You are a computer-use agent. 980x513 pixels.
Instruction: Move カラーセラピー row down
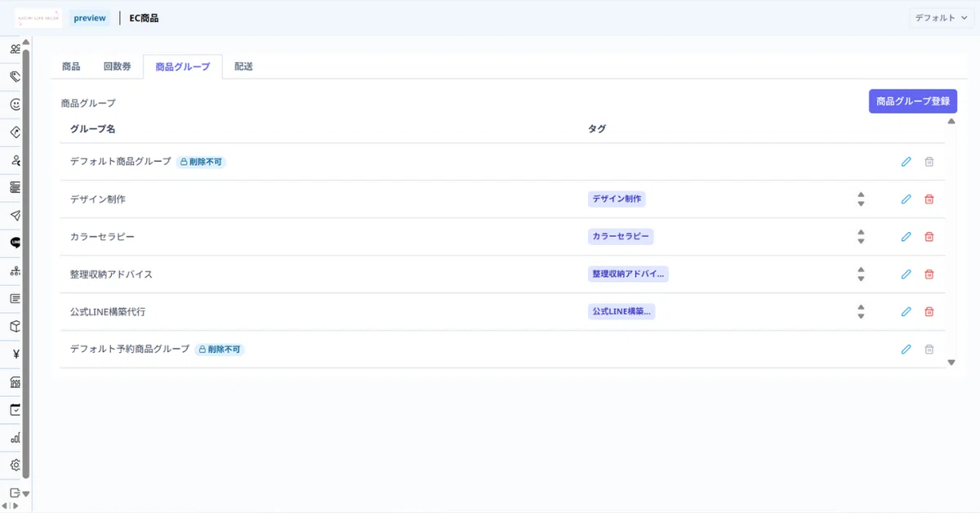pyautogui.click(x=861, y=242)
